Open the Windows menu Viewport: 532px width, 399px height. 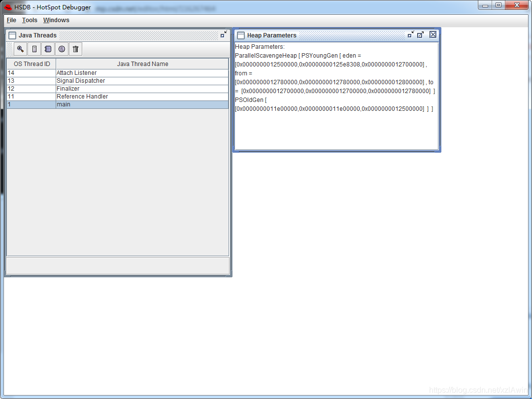point(56,20)
